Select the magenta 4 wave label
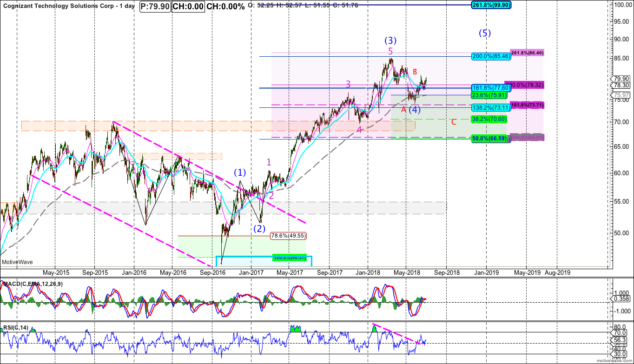The image size is (634, 364). tap(359, 130)
